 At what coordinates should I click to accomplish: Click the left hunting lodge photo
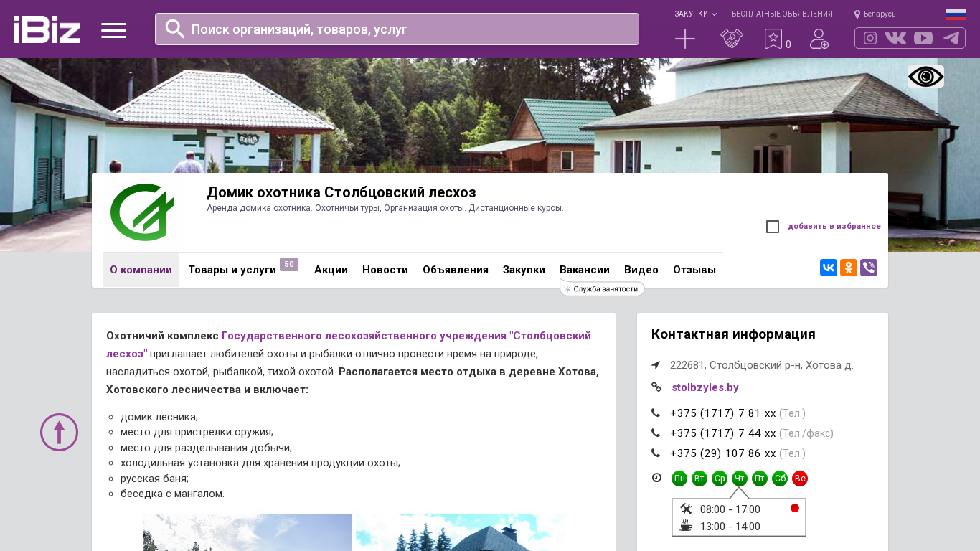pyautogui.click(x=248, y=532)
